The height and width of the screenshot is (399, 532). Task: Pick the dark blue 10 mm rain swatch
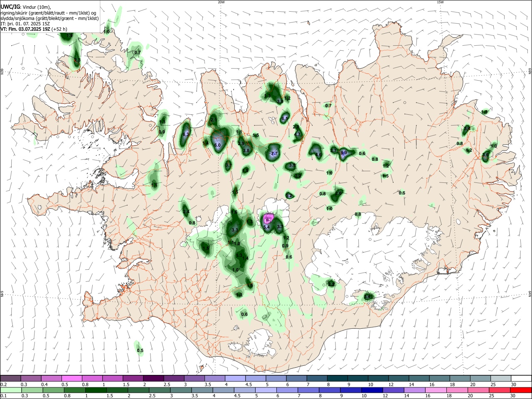[x=372, y=390]
